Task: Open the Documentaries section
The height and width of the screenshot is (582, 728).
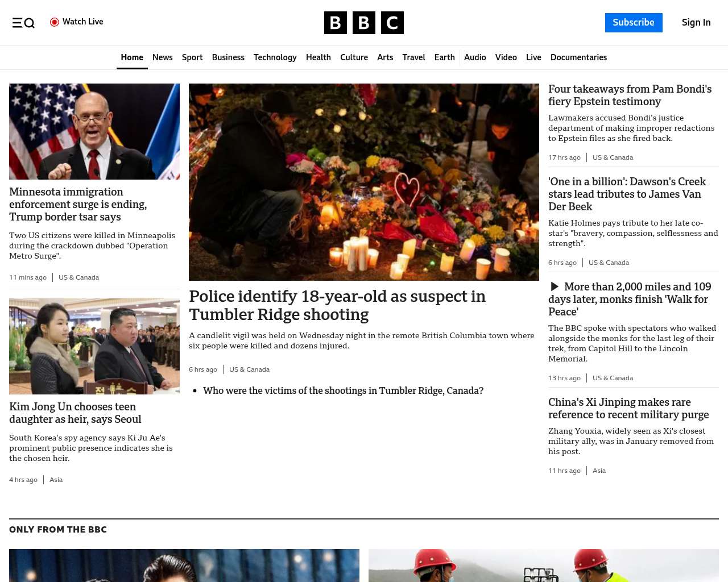Action: tap(578, 57)
